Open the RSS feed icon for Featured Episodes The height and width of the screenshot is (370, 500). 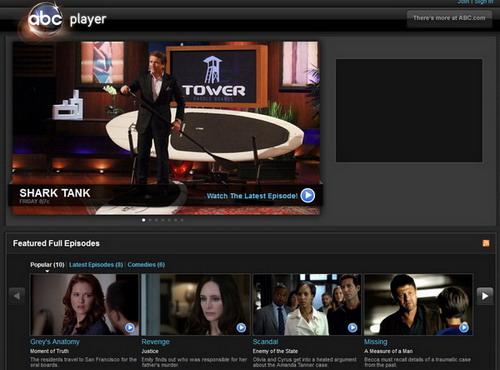point(486,243)
